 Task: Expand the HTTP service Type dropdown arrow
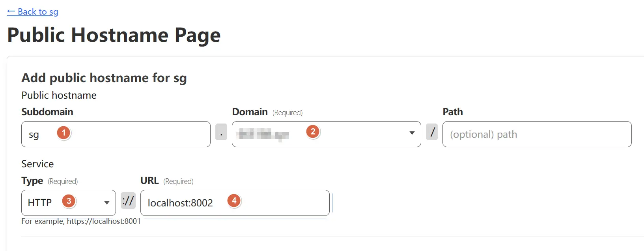pos(107,203)
